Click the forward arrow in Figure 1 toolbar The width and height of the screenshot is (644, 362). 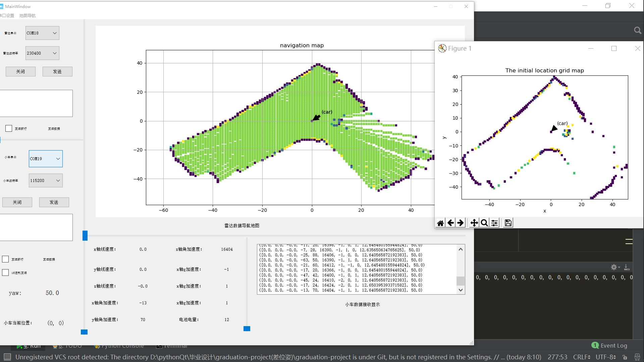click(x=461, y=223)
